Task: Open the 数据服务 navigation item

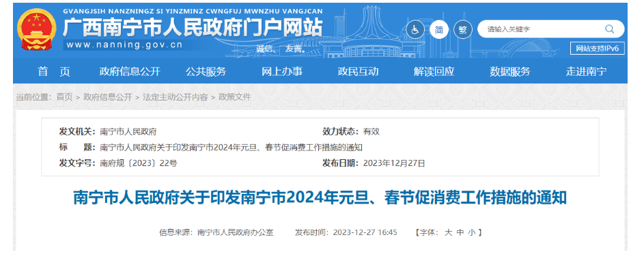Action: pos(510,72)
